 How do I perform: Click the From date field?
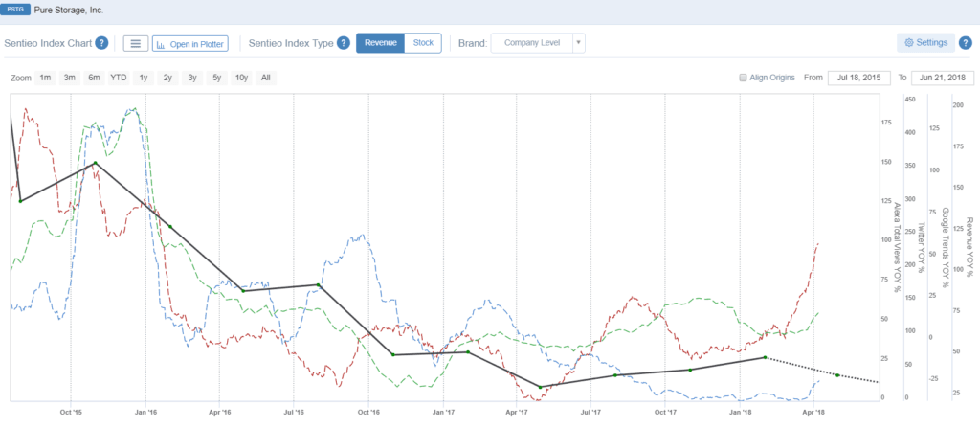[857, 78]
